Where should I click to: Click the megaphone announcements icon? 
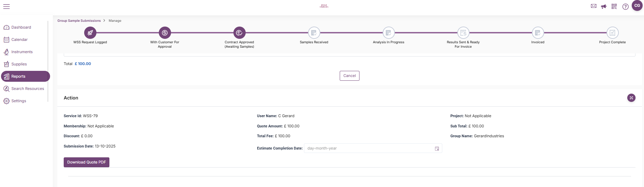(604, 6)
